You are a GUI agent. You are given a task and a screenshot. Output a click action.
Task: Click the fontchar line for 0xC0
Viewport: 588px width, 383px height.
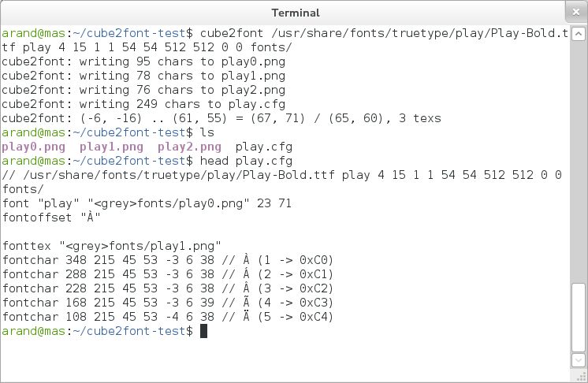168,260
